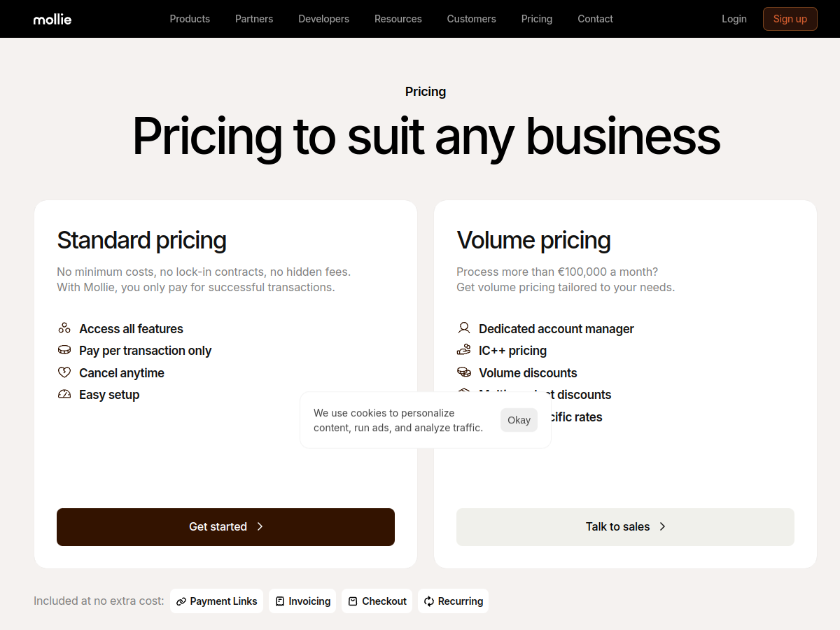Click the 'Volume discounts' coins icon
This screenshot has height=630, width=840.
coord(464,372)
